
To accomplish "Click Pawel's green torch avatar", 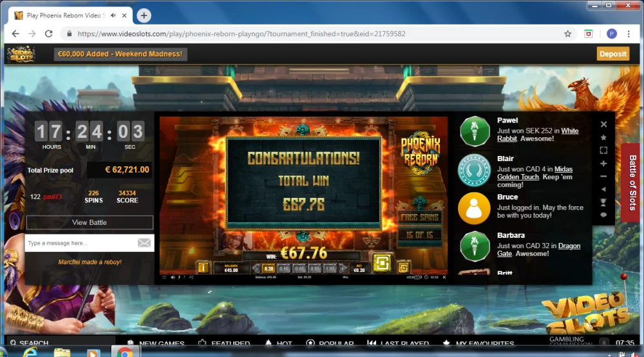I will (475, 131).
